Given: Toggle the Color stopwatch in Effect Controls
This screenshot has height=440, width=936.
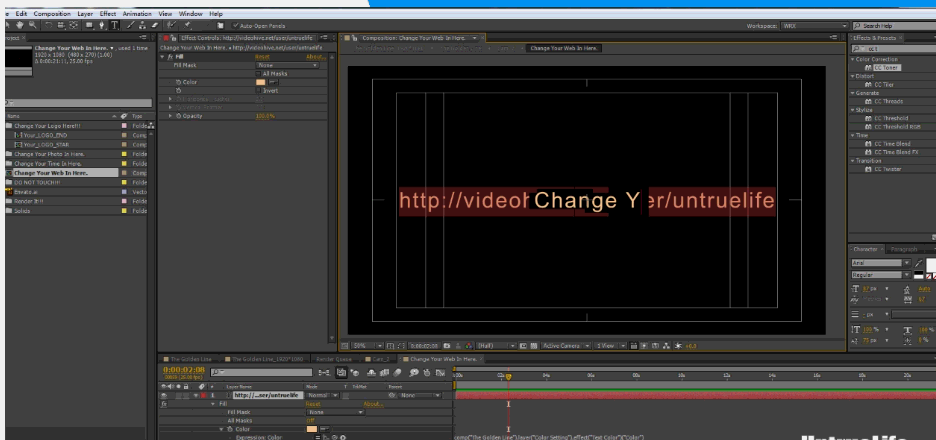Looking at the screenshot, I should [178, 82].
